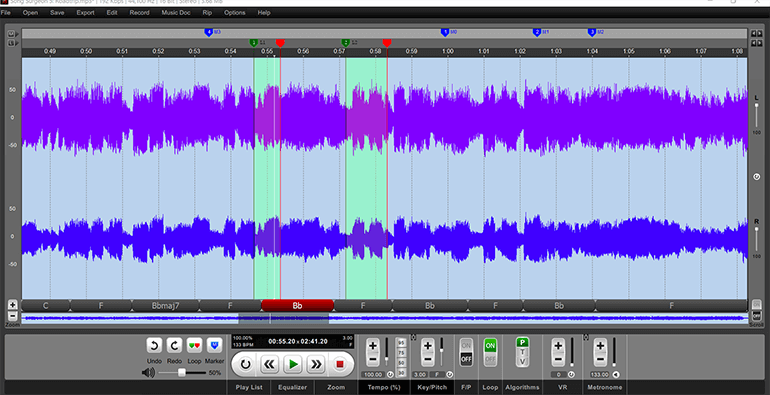Click the restart playback circular arrow button
The height and width of the screenshot is (395, 770).
tap(245, 365)
